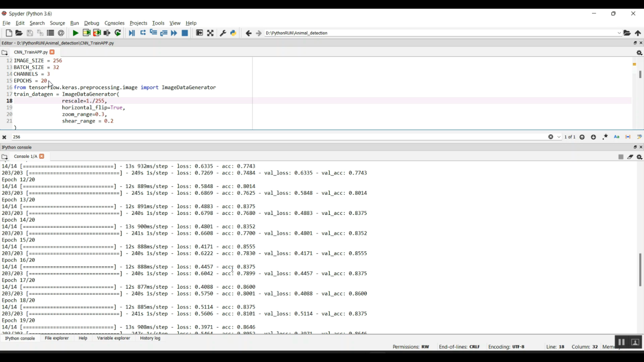This screenshot has height=362, width=644.
Task: Expand the working directory path dropdown
Action: point(619,33)
